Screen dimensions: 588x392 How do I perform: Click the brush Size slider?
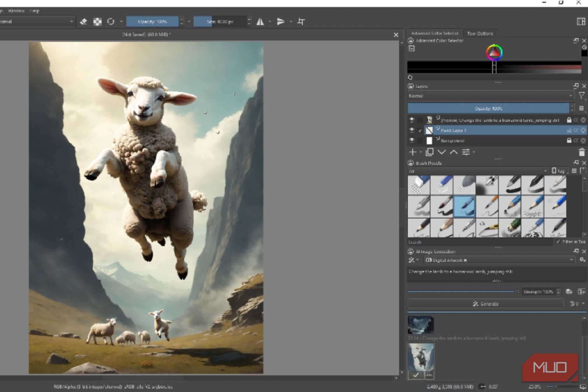(x=220, y=22)
